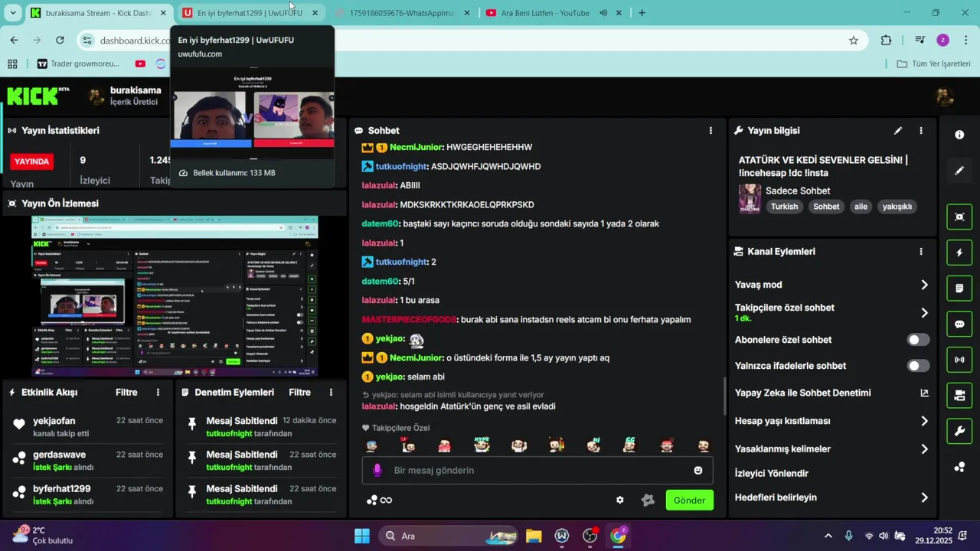
Task: Click the pencil icon in right sidebar
Action: click(x=959, y=171)
